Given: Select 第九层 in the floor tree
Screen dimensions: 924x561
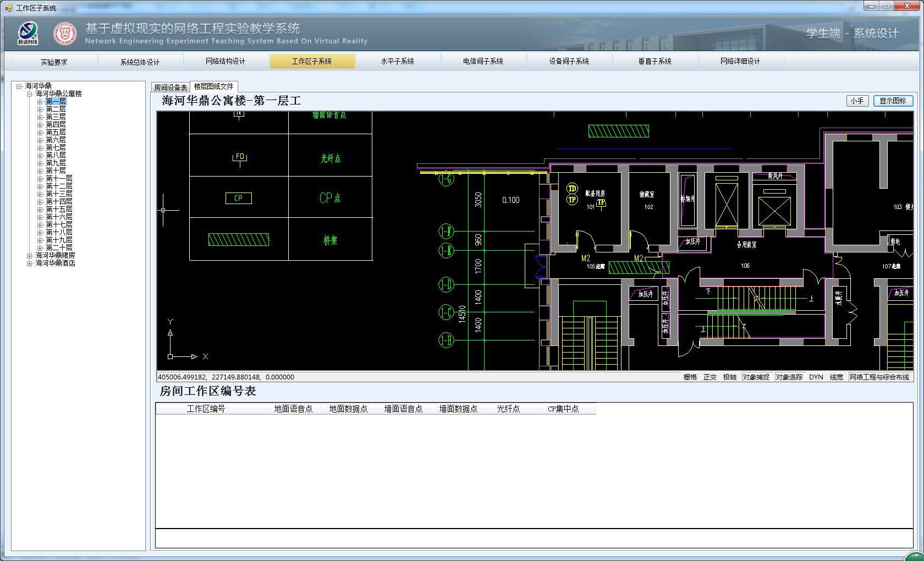Looking at the screenshot, I should tap(56, 163).
